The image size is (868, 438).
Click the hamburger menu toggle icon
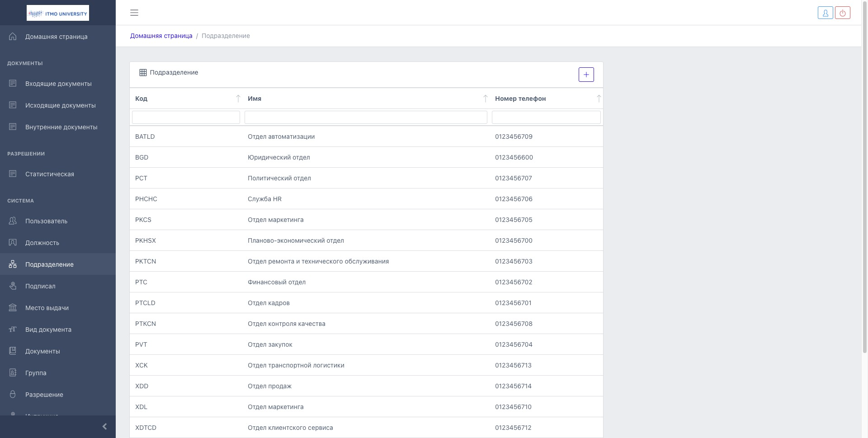pos(134,13)
